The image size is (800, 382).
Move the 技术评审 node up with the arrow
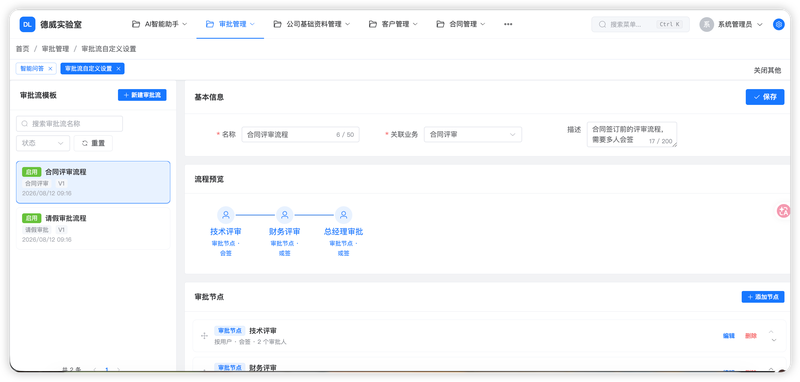coord(772,332)
